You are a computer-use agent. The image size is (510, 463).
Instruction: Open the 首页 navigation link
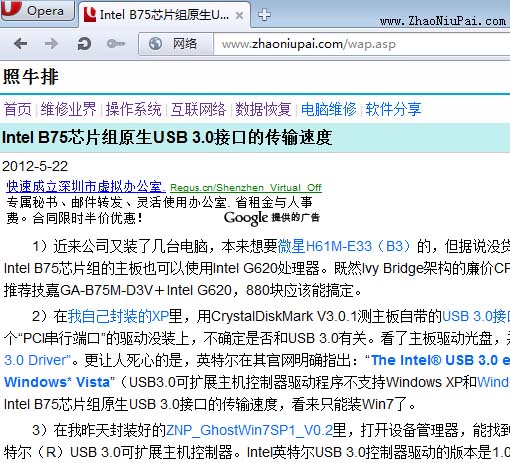(18, 109)
